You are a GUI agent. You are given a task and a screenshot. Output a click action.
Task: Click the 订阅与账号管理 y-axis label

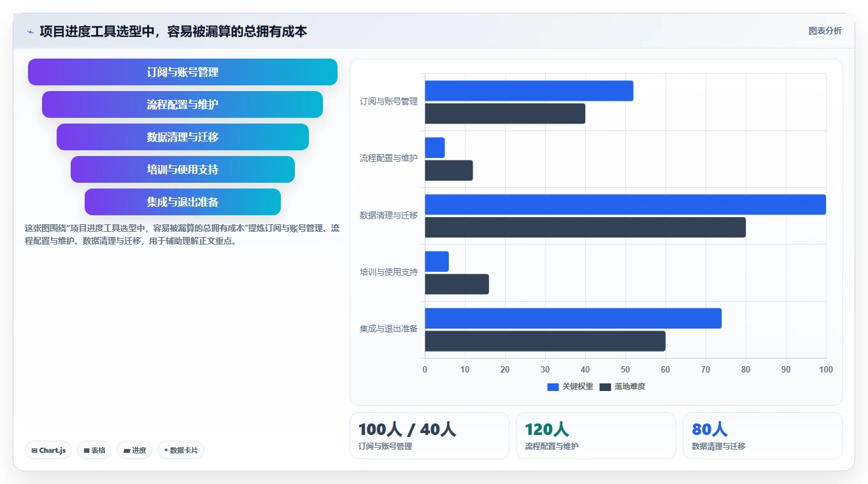(x=388, y=101)
